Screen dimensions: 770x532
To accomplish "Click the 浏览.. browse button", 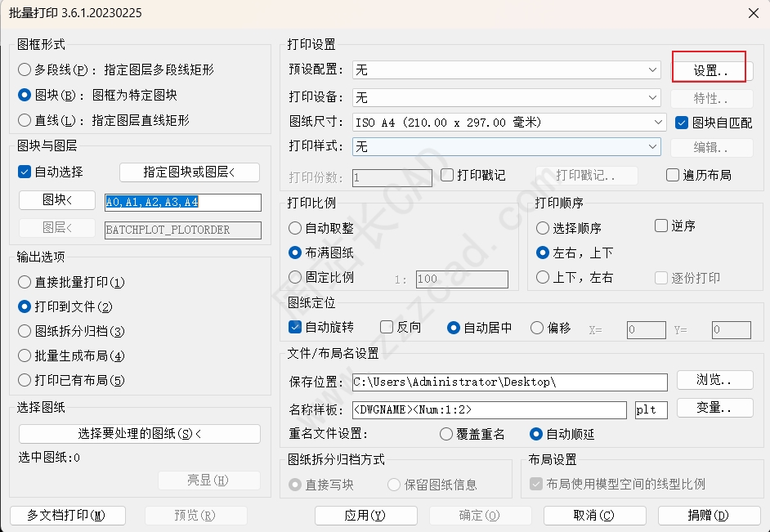I will 714,380.
